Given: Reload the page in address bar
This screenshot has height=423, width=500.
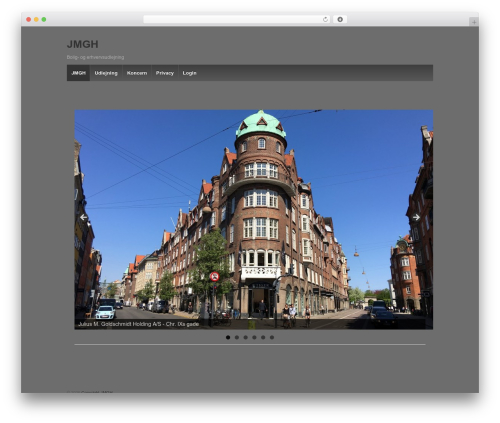Looking at the screenshot, I should tap(325, 19).
